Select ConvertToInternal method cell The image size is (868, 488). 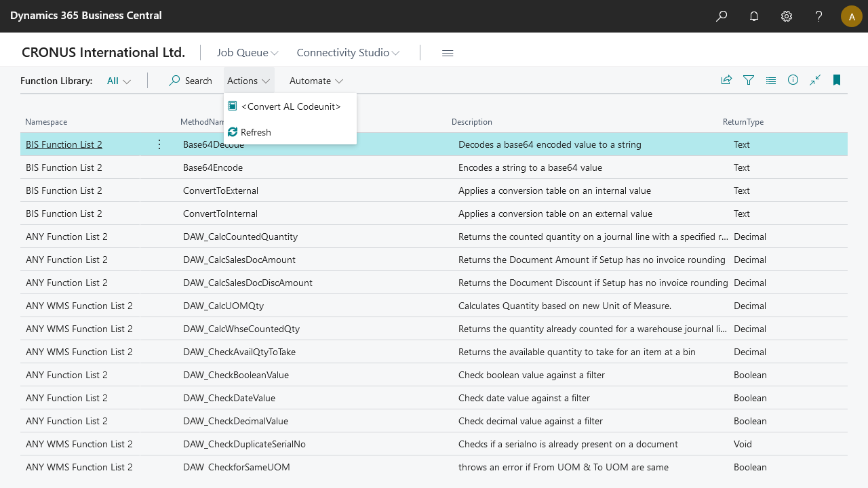pos(220,213)
